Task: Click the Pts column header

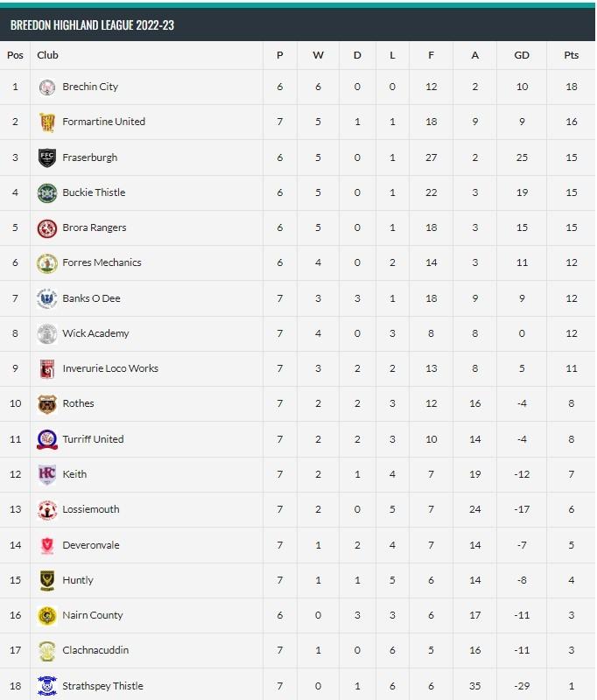Action: click(x=571, y=55)
